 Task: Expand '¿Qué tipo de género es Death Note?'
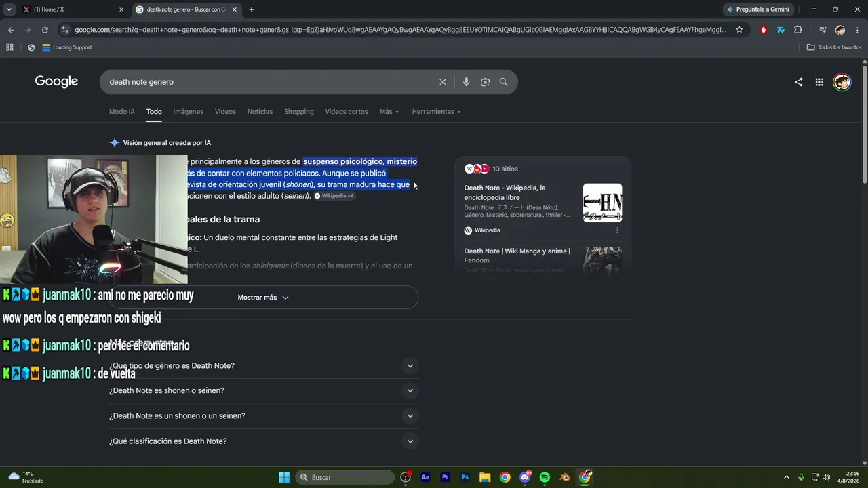(263, 366)
